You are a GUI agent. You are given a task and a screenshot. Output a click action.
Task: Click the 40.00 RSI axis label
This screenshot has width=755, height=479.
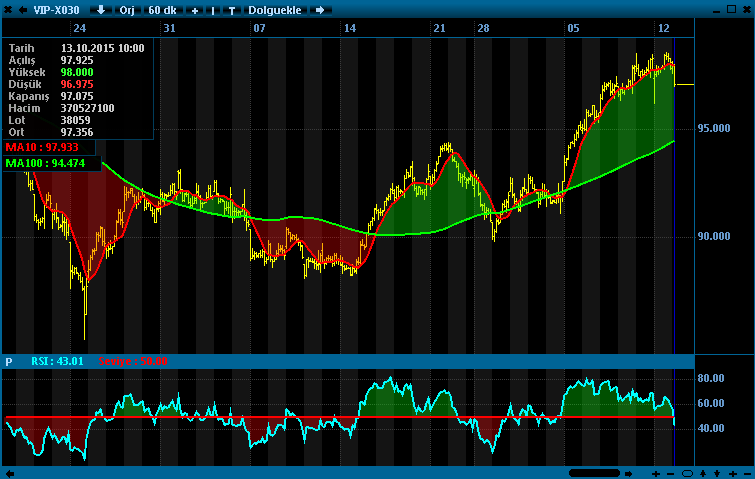point(711,428)
